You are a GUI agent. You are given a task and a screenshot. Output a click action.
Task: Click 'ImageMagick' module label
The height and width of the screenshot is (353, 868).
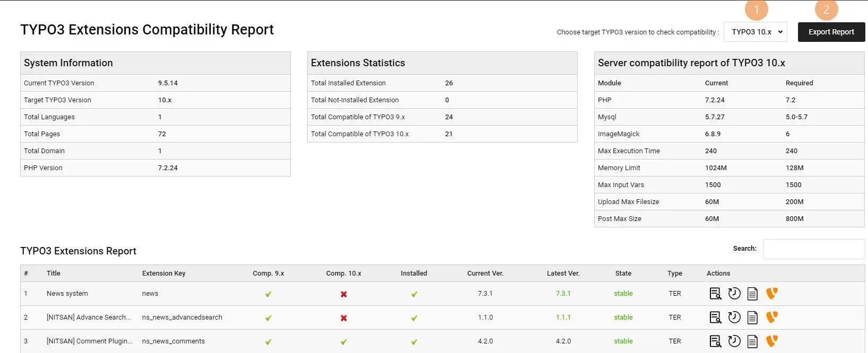tap(619, 134)
